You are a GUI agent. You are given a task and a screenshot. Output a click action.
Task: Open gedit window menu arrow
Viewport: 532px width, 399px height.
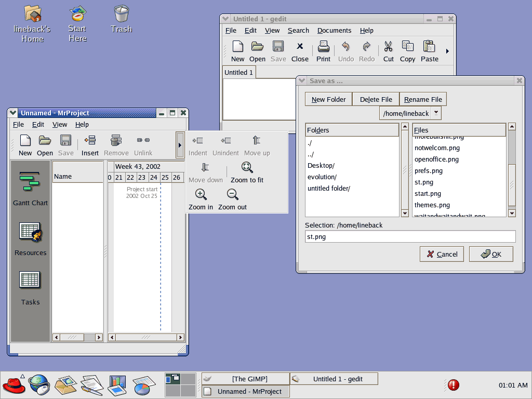(225, 19)
